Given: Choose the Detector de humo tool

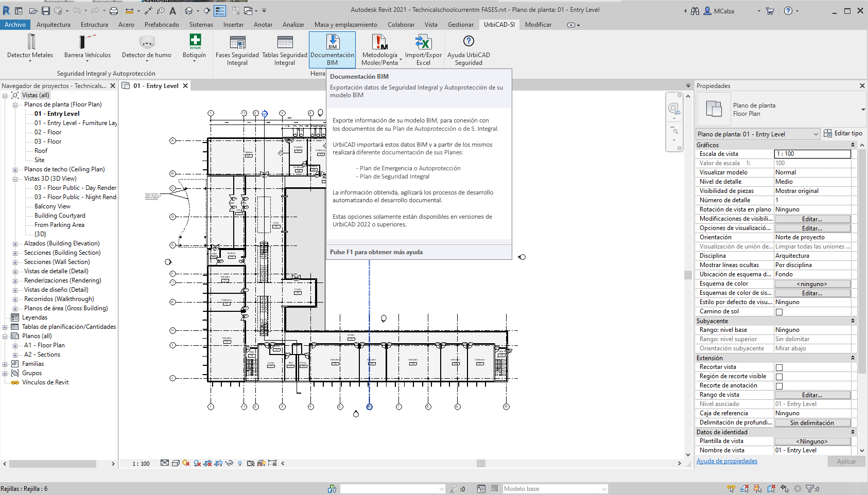Looking at the screenshot, I should pos(147,42).
